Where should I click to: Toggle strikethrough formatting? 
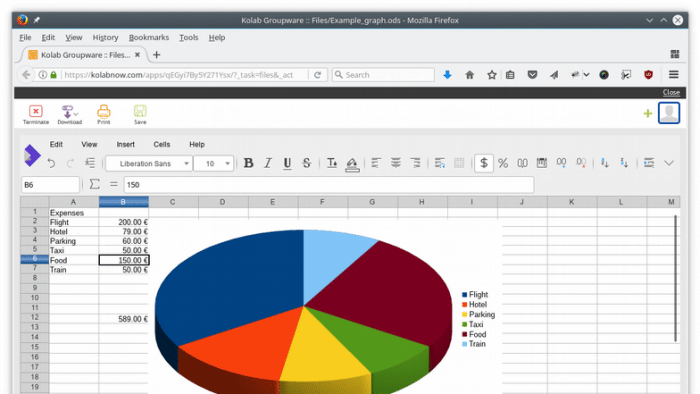pos(307,163)
